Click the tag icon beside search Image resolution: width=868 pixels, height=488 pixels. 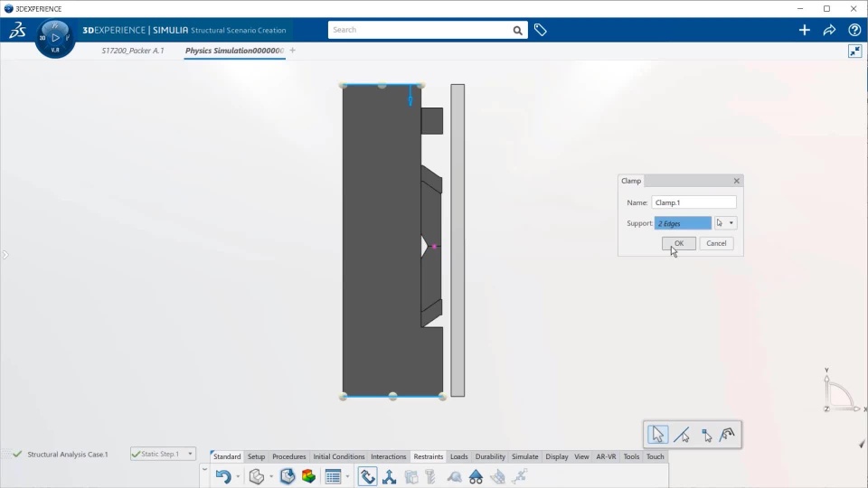(x=541, y=30)
